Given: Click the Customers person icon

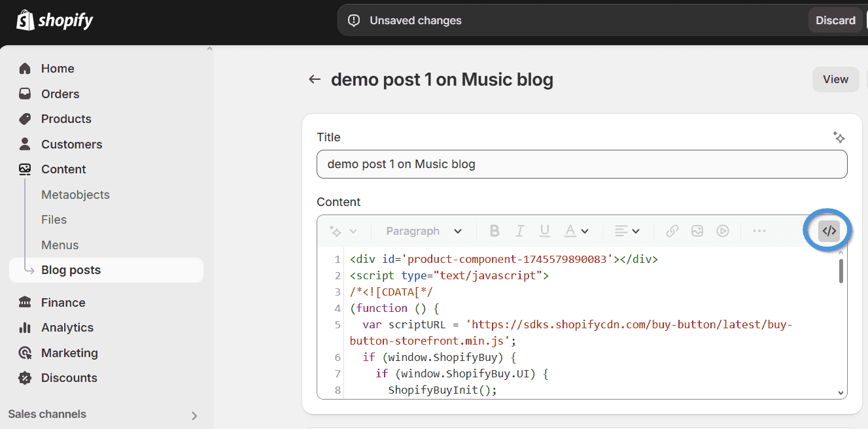Looking at the screenshot, I should (25, 144).
